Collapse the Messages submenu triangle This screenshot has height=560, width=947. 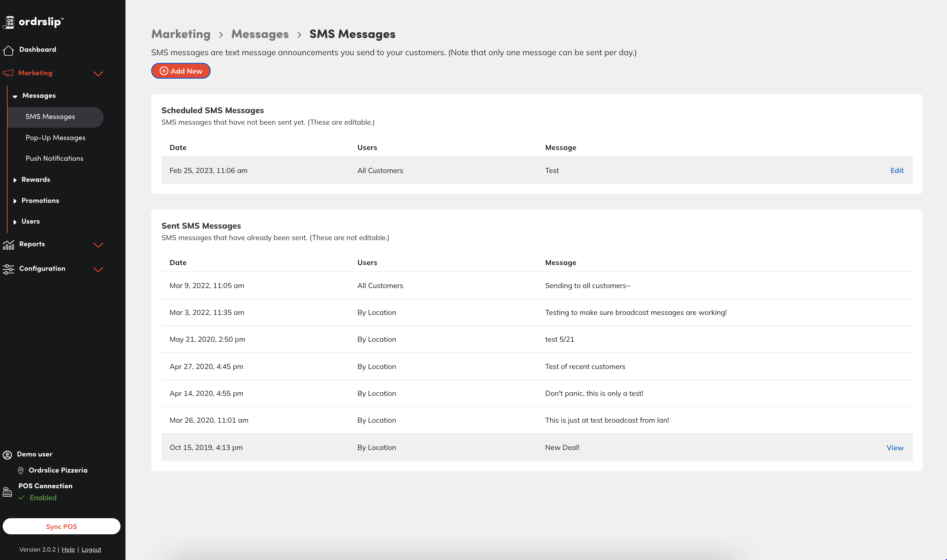tap(15, 96)
